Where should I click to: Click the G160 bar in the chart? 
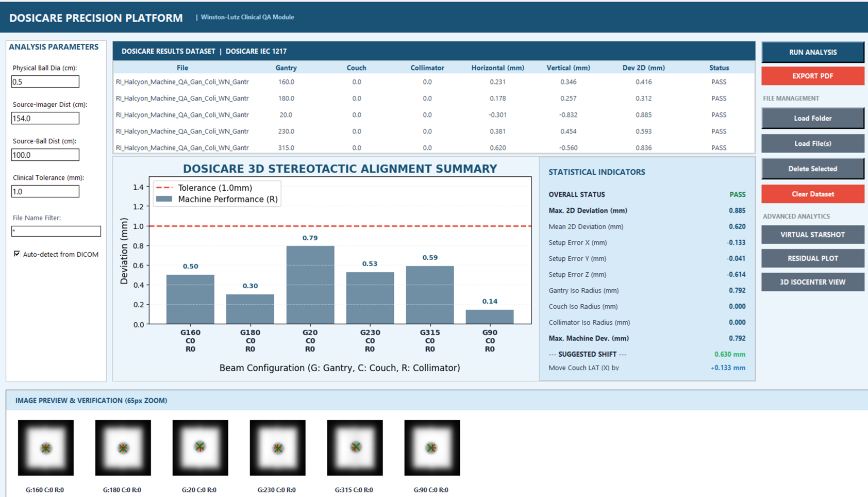coord(190,299)
